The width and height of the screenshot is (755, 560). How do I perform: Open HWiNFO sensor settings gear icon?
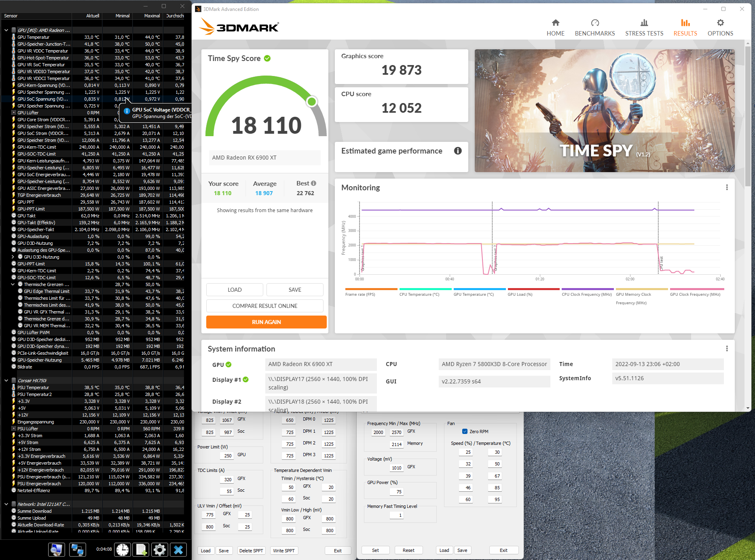point(160,549)
